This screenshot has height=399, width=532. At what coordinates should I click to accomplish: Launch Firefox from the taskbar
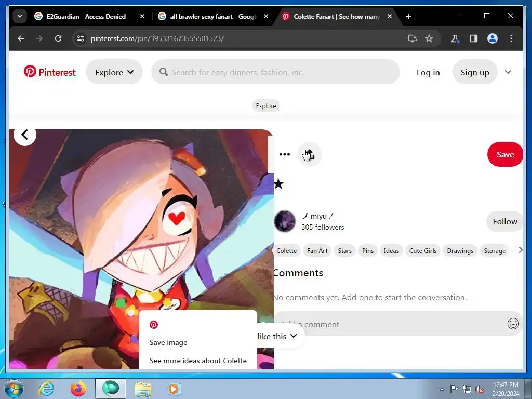[x=78, y=389]
